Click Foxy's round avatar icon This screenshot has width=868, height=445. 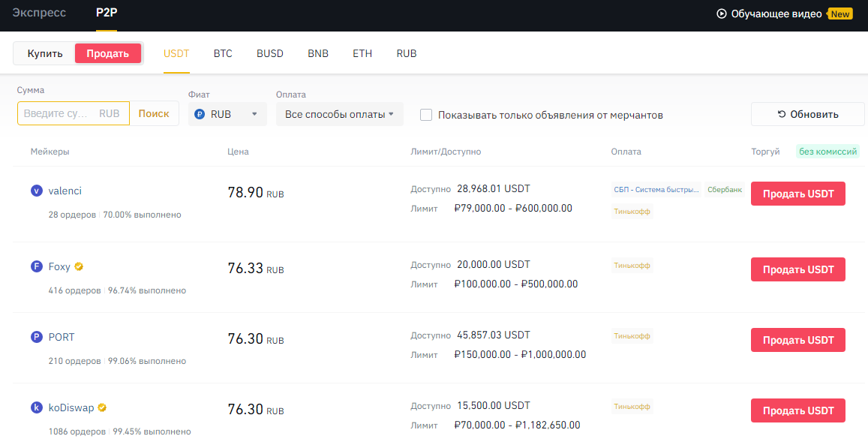(x=36, y=266)
